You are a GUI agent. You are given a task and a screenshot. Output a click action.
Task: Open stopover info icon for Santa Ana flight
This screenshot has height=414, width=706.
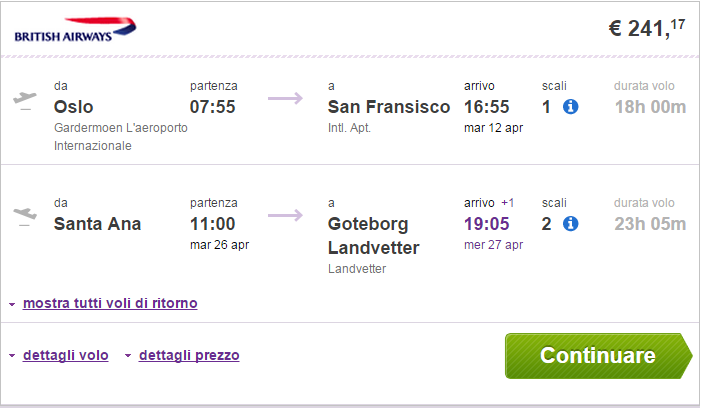point(570,223)
